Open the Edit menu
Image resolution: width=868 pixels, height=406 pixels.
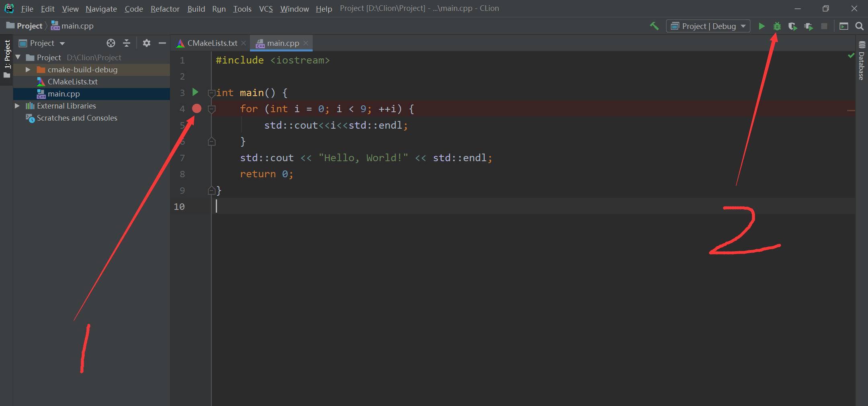pyautogui.click(x=47, y=8)
